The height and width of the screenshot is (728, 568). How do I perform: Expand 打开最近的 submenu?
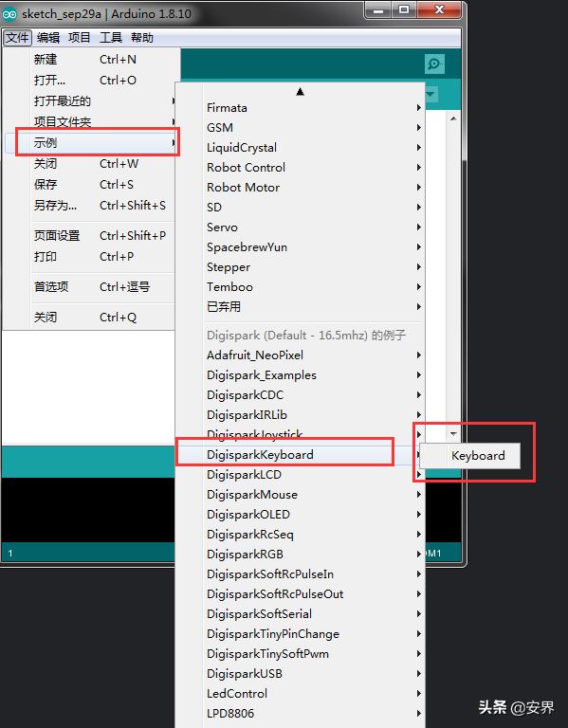tap(90, 100)
